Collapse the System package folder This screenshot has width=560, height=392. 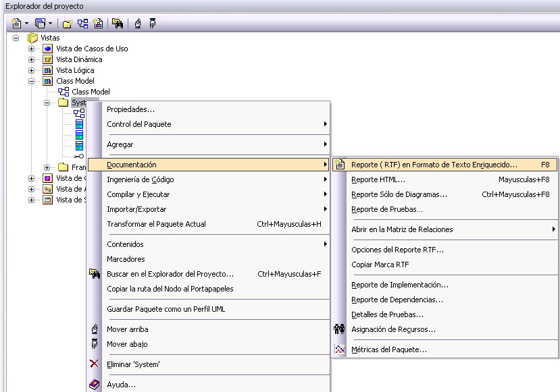click(47, 103)
